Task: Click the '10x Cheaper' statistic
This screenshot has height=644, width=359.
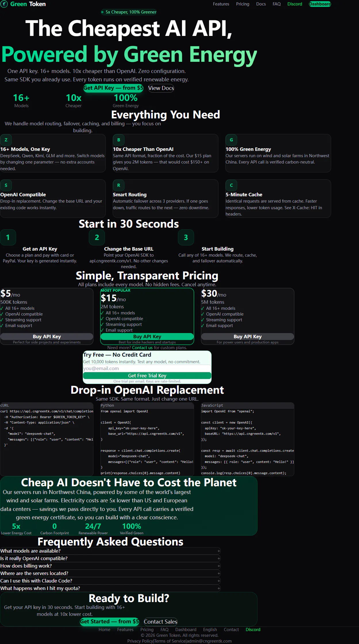Action: [x=74, y=101]
